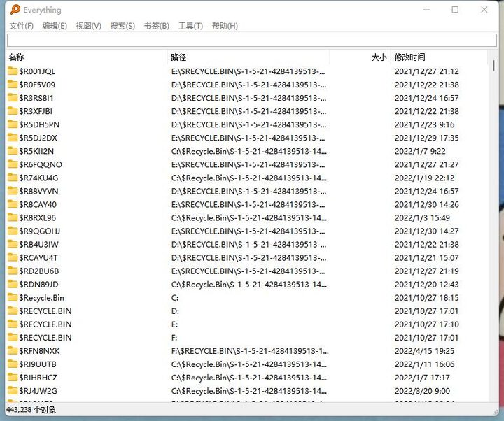Focus the search input box
This screenshot has width=504, height=421.
click(x=251, y=41)
